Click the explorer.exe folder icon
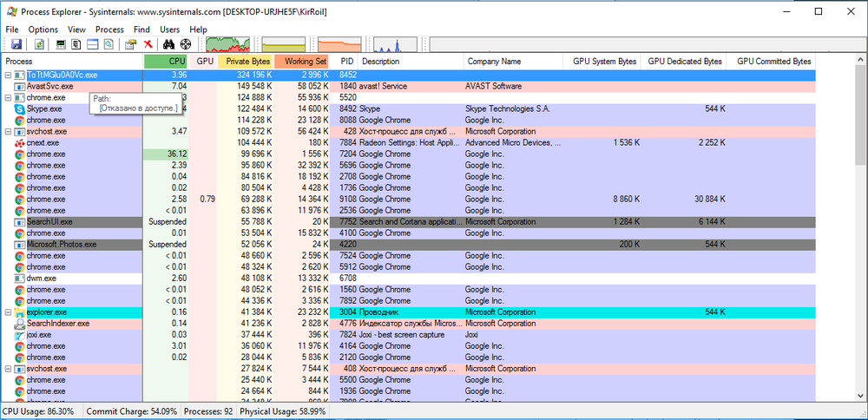 tap(19, 312)
